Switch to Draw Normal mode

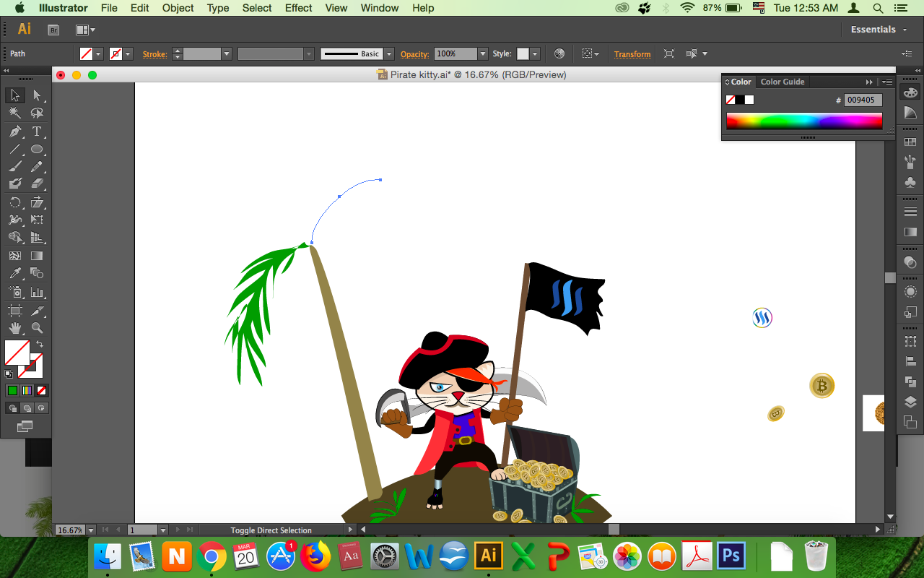pyautogui.click(x=12, y=408)
